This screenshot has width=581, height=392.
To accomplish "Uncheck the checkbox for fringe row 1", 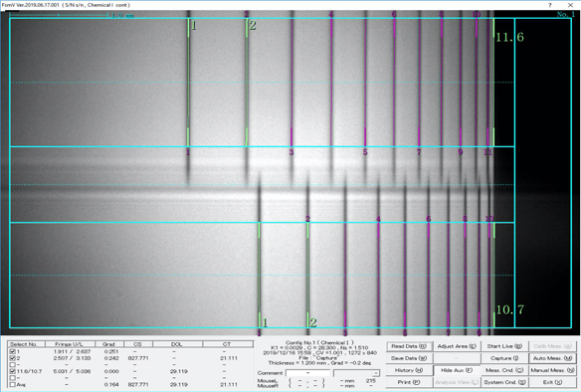I will coord(13,351).
